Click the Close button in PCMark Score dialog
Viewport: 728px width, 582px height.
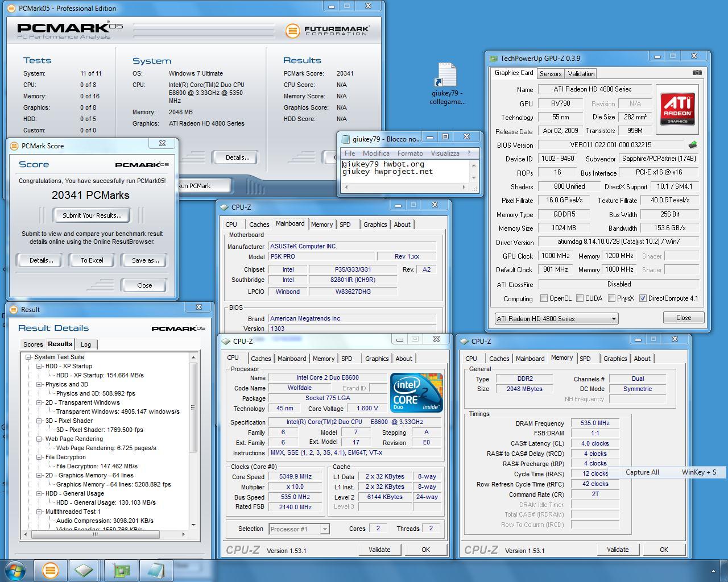click(x=144, y=285)
